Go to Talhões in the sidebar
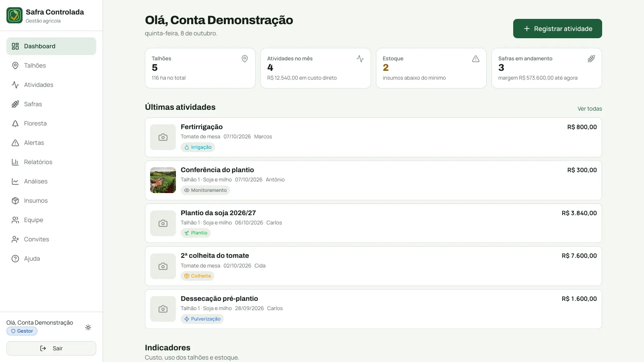The width and height of the screenshot is (644, 362). click(51, 66)
